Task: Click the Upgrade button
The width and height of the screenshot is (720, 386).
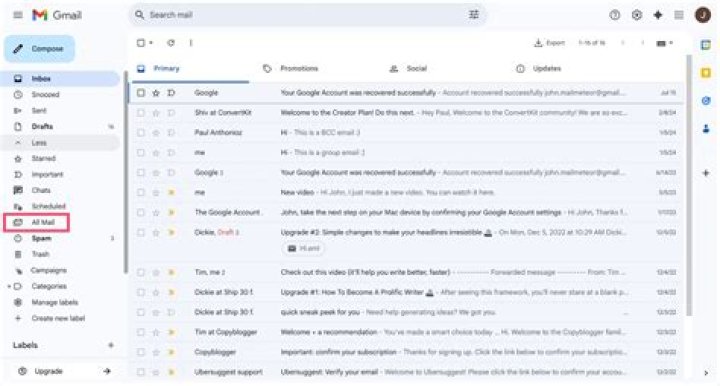Action: click(64, 371)
